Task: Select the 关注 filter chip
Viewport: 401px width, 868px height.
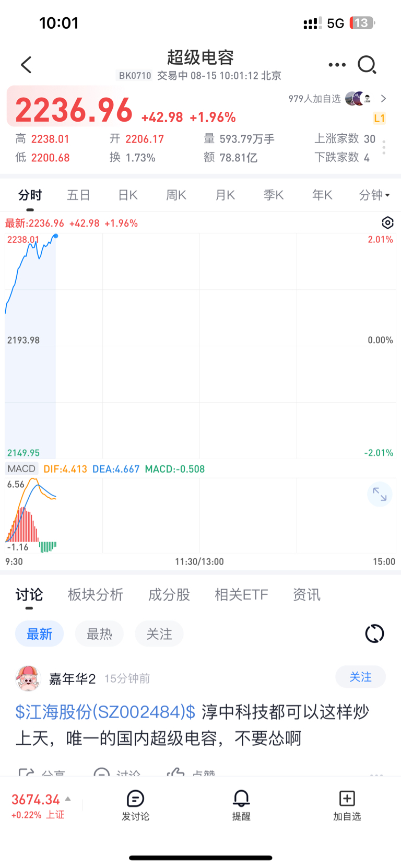Action: coord(159,634)
